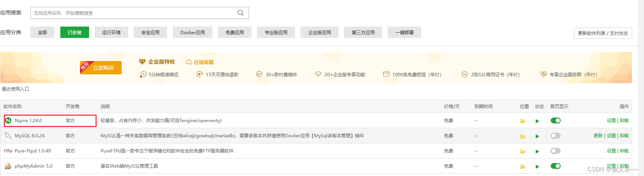
Task: Click the 15天无理由退款 banner item
Action: [x=218, y=74]
